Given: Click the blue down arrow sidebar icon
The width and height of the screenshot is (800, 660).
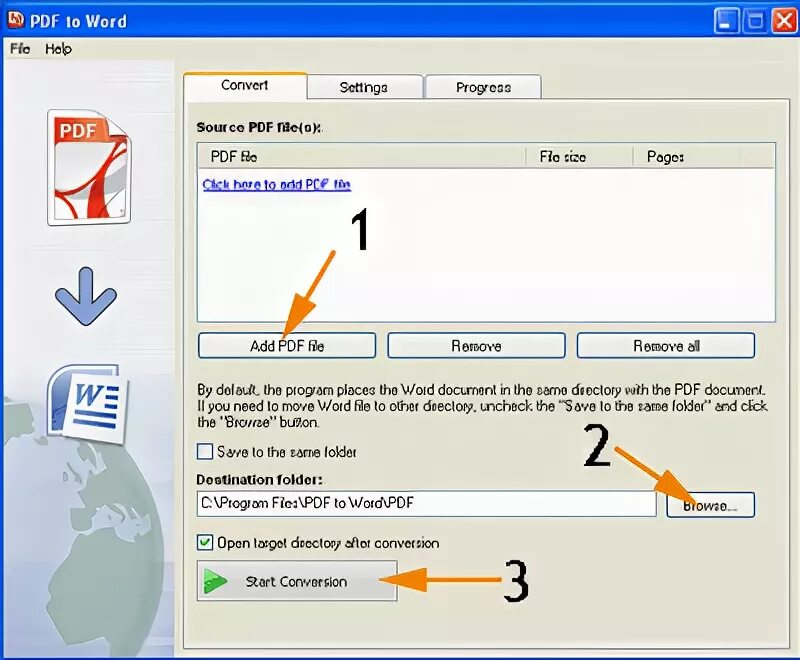Looking at the screenshot, I should [x=86, y=296].
